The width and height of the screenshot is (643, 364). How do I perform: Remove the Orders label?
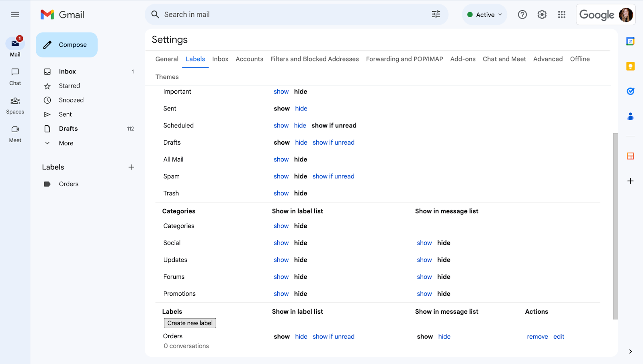tap(537, 336)
